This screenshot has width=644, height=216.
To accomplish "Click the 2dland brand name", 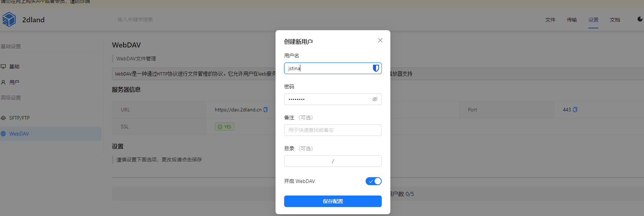I will pos(33,20).
